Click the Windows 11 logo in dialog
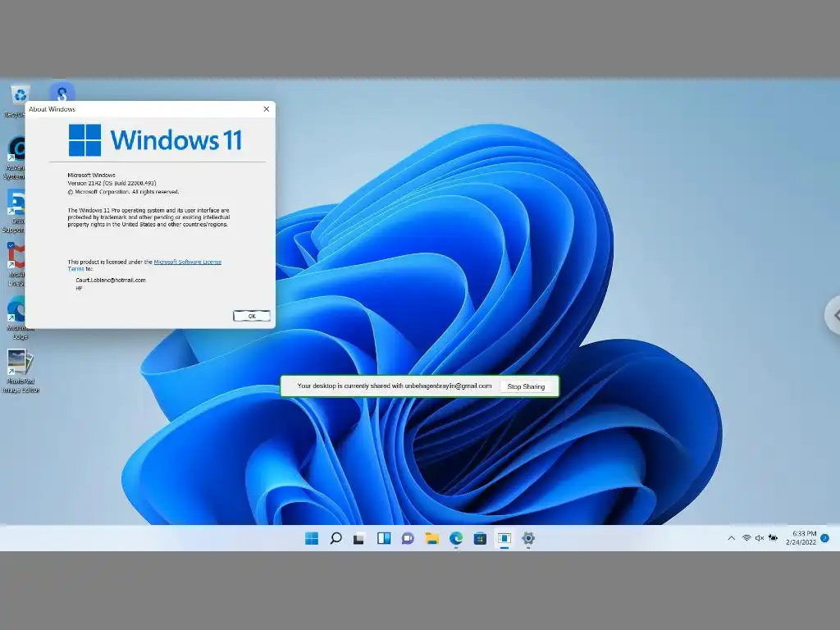Viewport: 840px width, 630px height. [x=155, y=139]
